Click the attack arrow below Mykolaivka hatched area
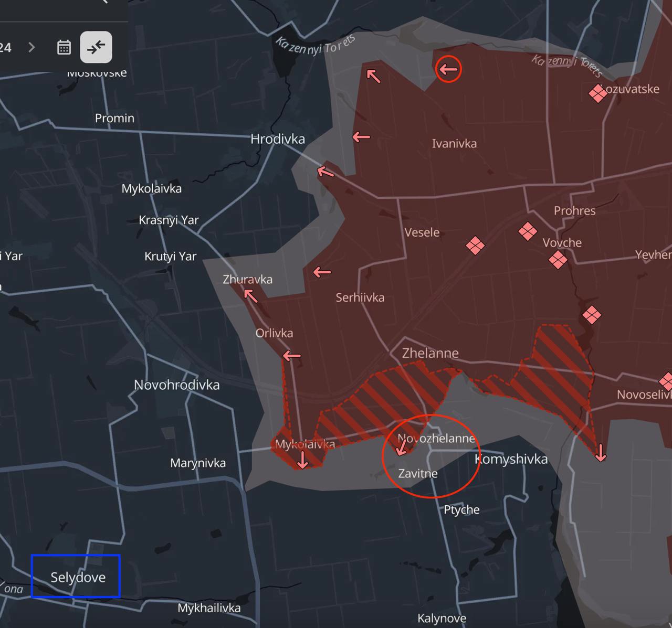This screenshot has width=672, height=628. coord(302,459)
